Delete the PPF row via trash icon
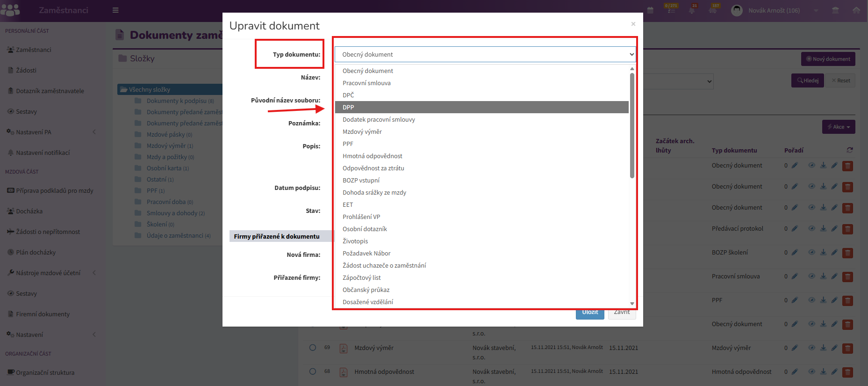 click(x=847, y=301)
